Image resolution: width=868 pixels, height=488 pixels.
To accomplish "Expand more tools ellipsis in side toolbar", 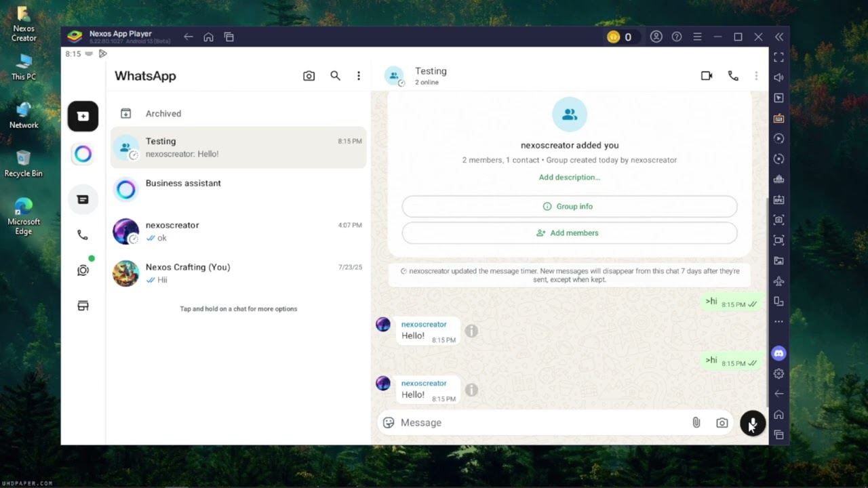I will [x=778, y=322].
